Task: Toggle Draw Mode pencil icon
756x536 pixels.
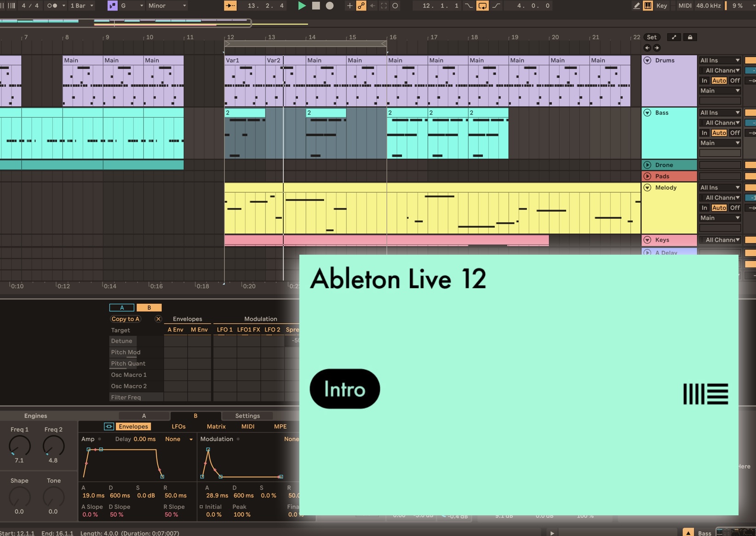Action: click(x=636, y=6)
